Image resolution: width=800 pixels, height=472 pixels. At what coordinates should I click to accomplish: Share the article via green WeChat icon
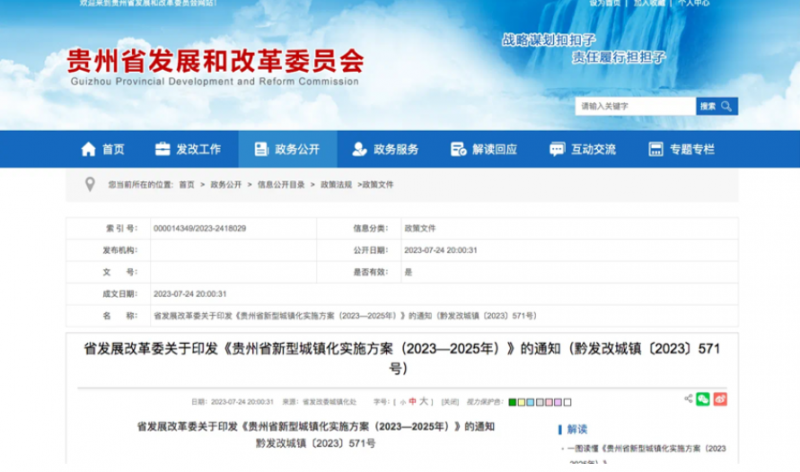(703, 400)
